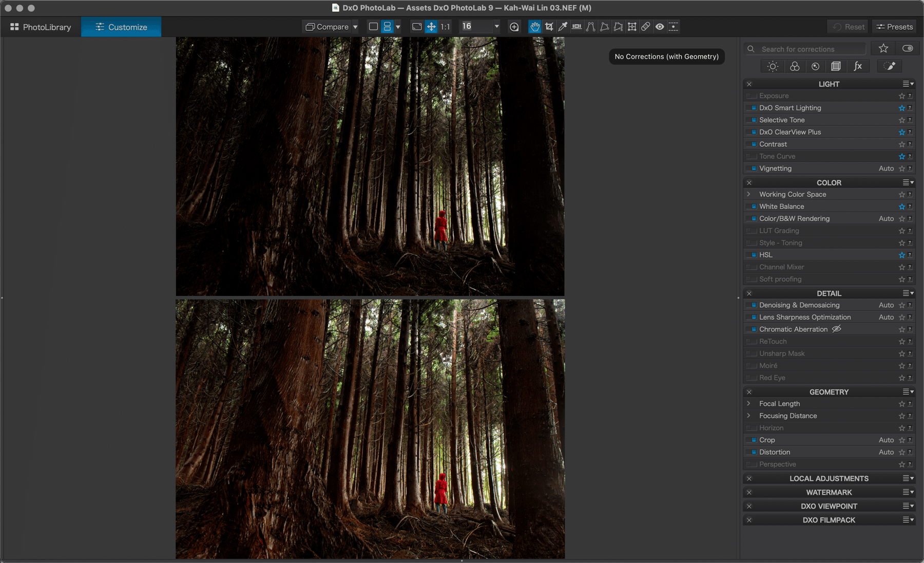This screenshot has width=924, height=563.
Task: Open the Compare dropdown arrow
Action: click(355, 27)
